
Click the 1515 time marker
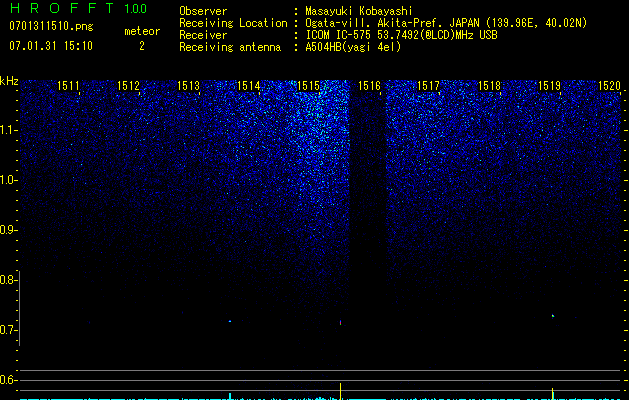click(308, 86)
